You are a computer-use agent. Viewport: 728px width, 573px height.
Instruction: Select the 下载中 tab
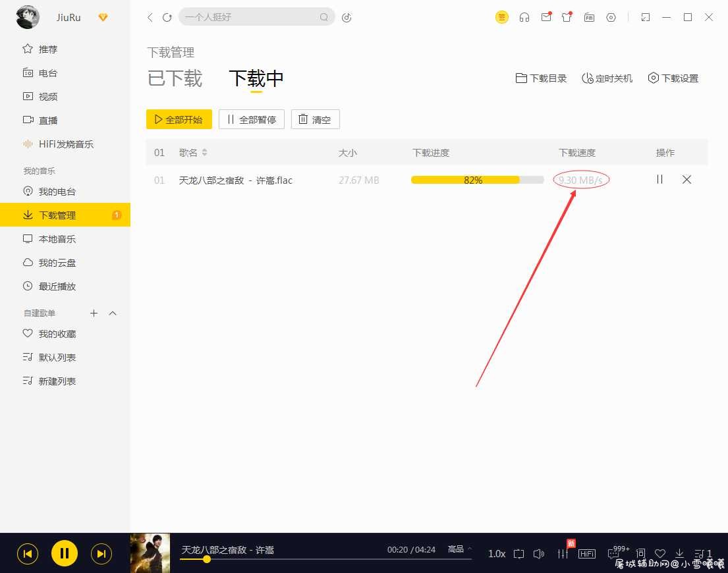(x=256, y=78)
